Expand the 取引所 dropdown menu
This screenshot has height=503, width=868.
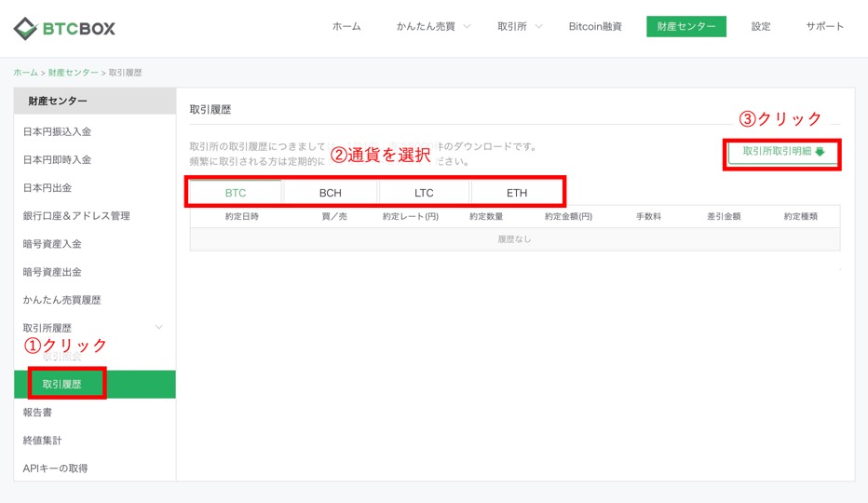520,27
